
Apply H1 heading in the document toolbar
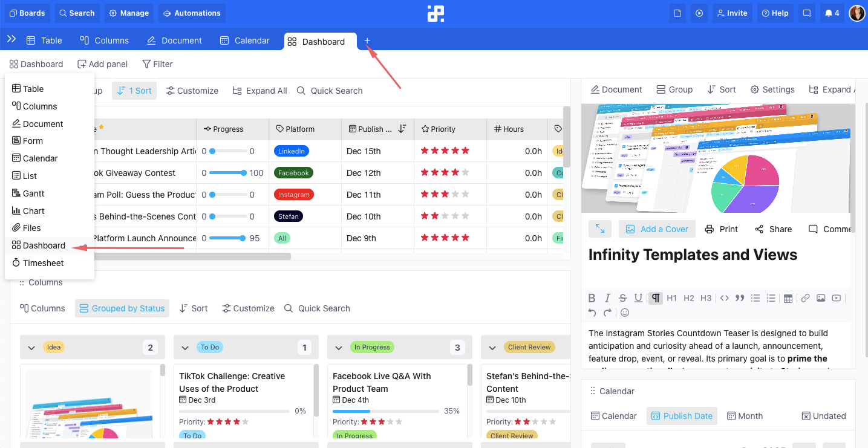[672, 297]
